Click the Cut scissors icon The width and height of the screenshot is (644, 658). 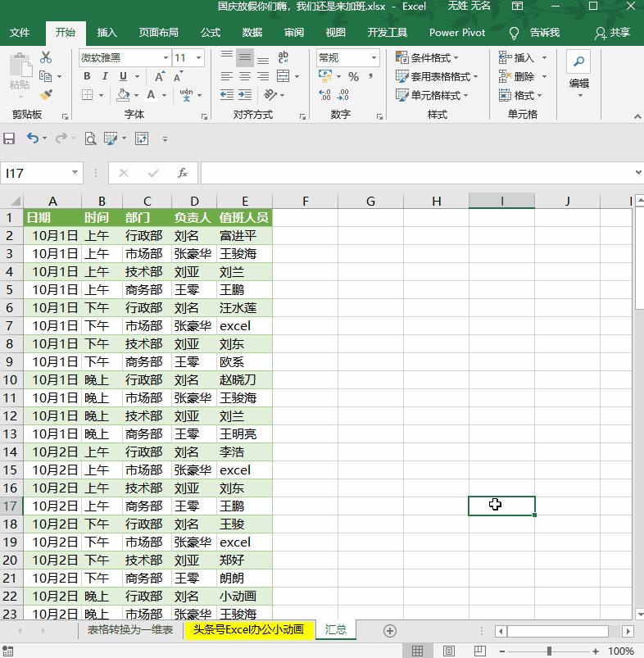click(46, 57)
